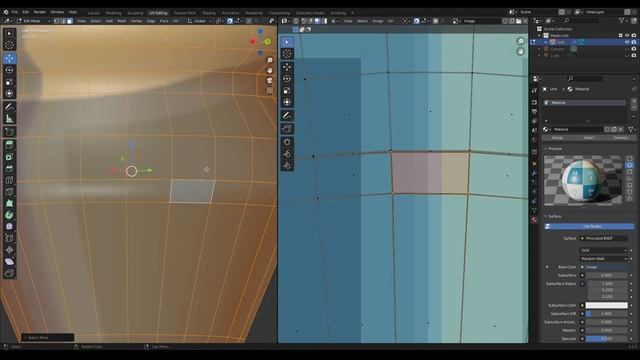
Task: Expand the Unit object in outliner
Action: point(546,42)
